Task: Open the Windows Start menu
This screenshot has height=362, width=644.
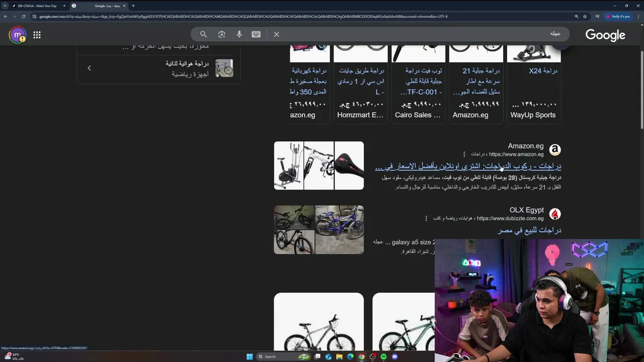Action: pyautogui.click(x=250, y=356)
